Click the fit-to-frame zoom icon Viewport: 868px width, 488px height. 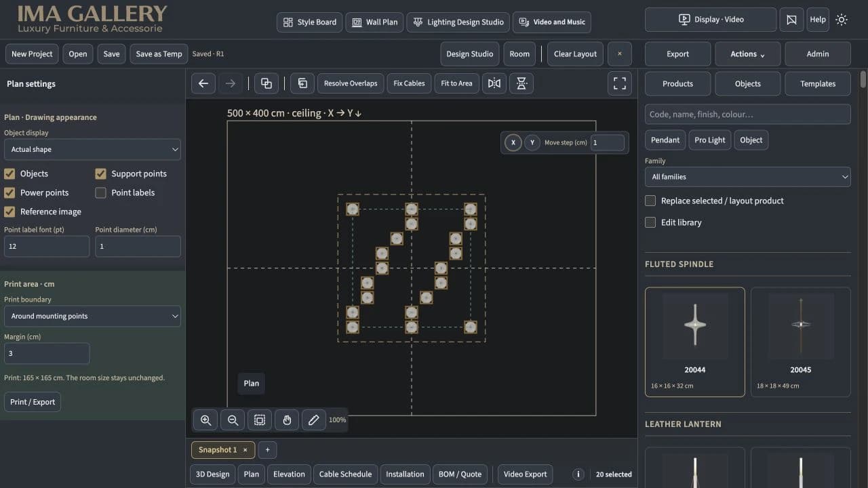(x=260, y=420)
